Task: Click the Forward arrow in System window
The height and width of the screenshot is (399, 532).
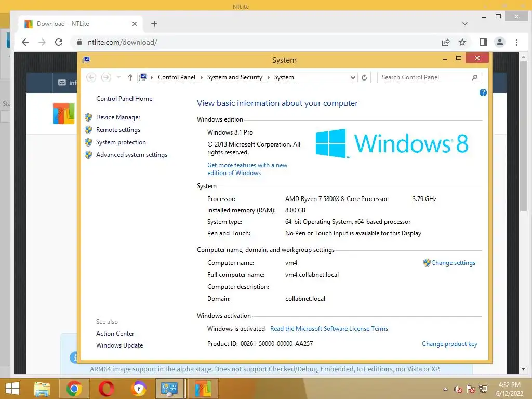Action: pos(106,77)
